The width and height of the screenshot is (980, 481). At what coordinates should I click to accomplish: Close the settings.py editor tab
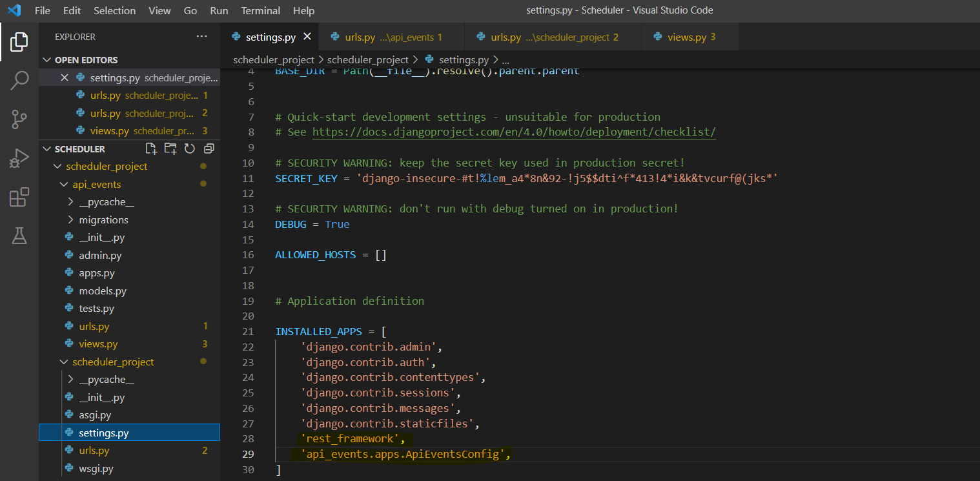point(307,37)
